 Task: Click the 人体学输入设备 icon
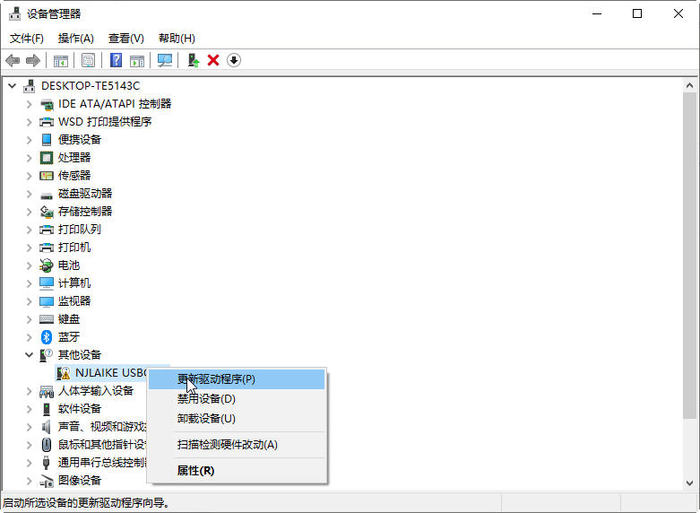point(46,392)
